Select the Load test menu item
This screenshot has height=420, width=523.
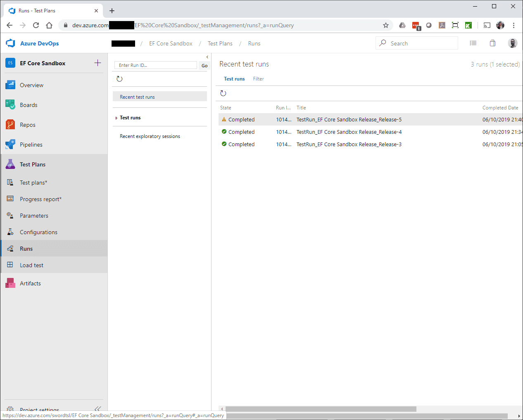[31, 265]
